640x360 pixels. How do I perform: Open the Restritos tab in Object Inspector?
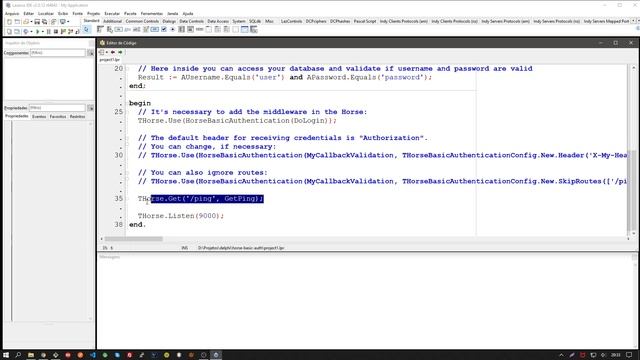point(77,117)
